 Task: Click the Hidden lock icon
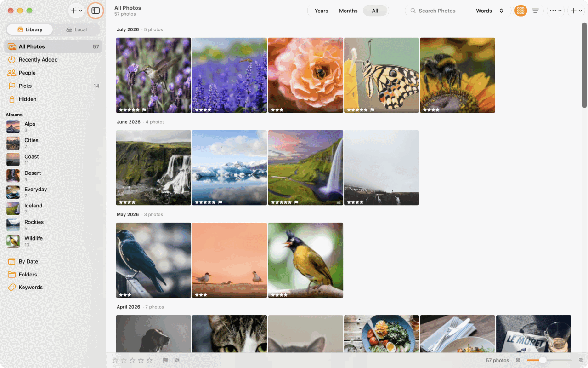click(x=12, y=99)
